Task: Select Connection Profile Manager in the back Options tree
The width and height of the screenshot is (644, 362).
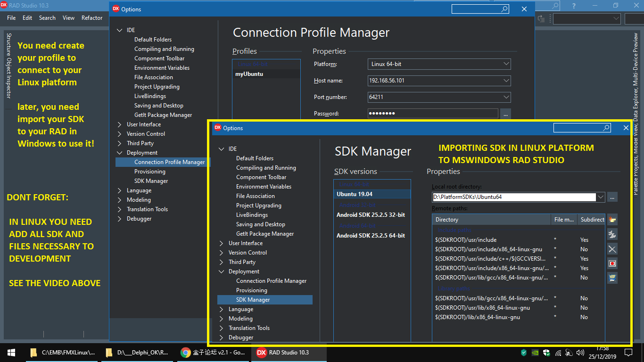Action: tap(163, 162)
